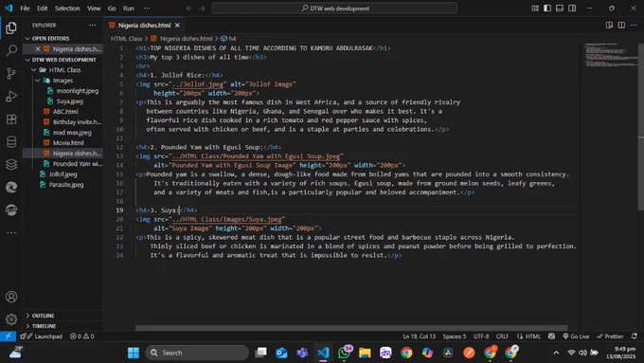Image resolution: width=644 pixels, height=363 pixels.
Task: Click Go Live in the status bar
Action: coord(576,336)
